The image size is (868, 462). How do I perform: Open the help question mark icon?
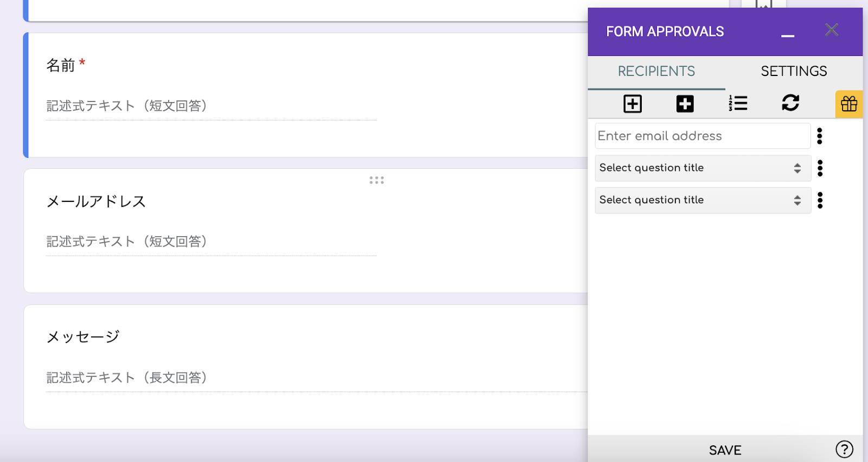click(x=844, y=450)
